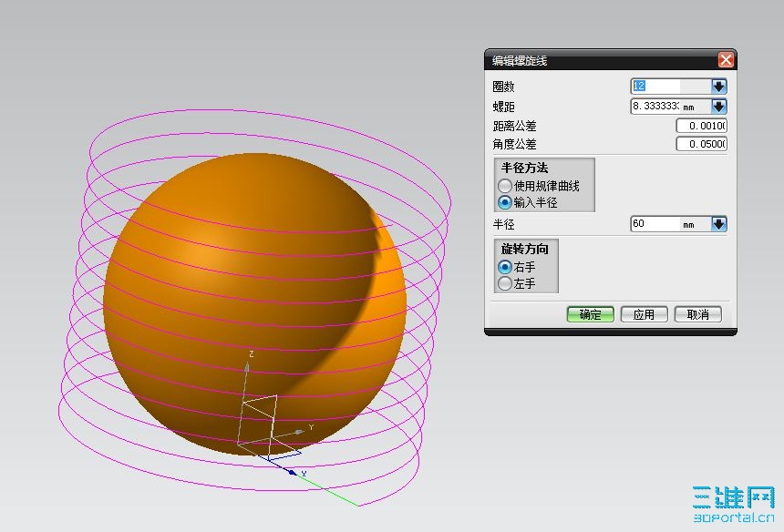Select the 左手 rotation direction

click(x=504, y=283)
